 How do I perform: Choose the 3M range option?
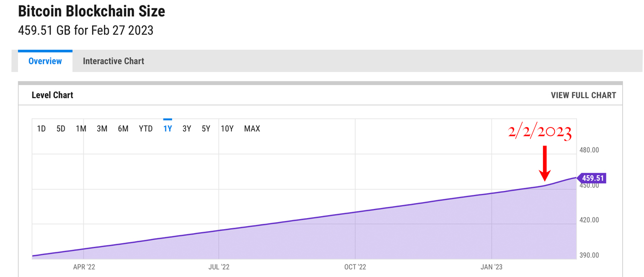click(x=102, y=128)
